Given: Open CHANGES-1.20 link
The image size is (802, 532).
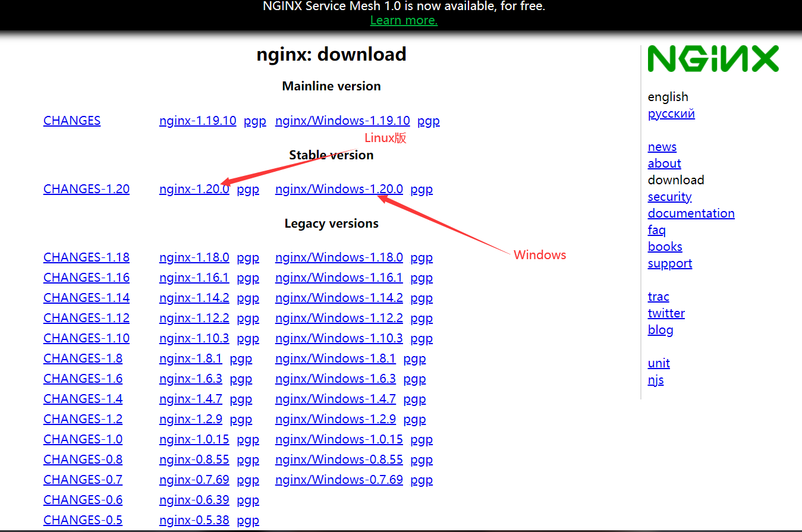Looking at the screenshot, I should tap(86, 189).
